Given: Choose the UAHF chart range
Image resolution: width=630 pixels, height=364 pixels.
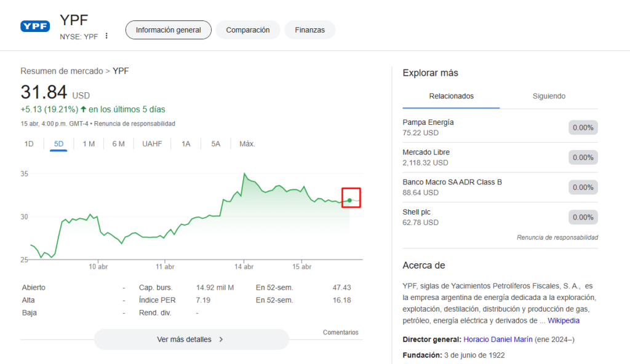Looking at the screenshot, I should click(x=152, y=144).
